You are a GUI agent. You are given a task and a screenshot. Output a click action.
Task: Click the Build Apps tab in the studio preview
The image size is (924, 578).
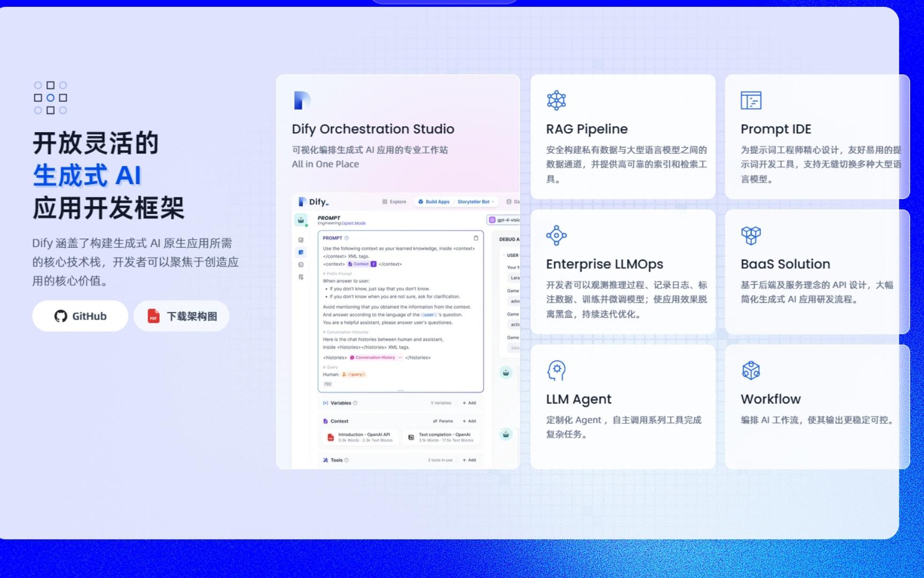tap(434, 202)
